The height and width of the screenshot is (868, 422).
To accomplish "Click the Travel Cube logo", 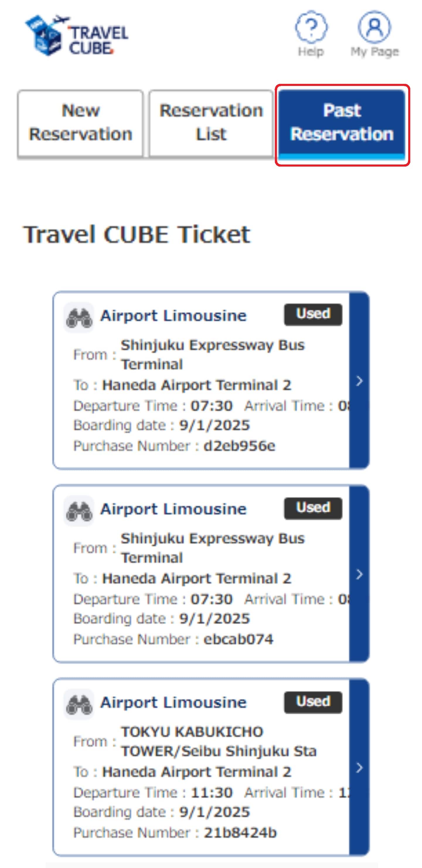I will click(76, 35).
